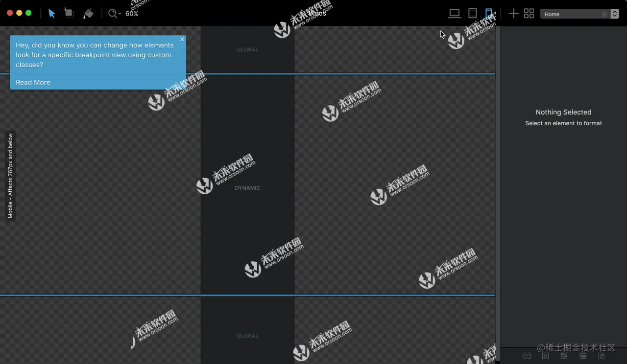Viewport: 627px width, 364px height.
Task: Open the Read More link in tip
Action: (33, 82)
